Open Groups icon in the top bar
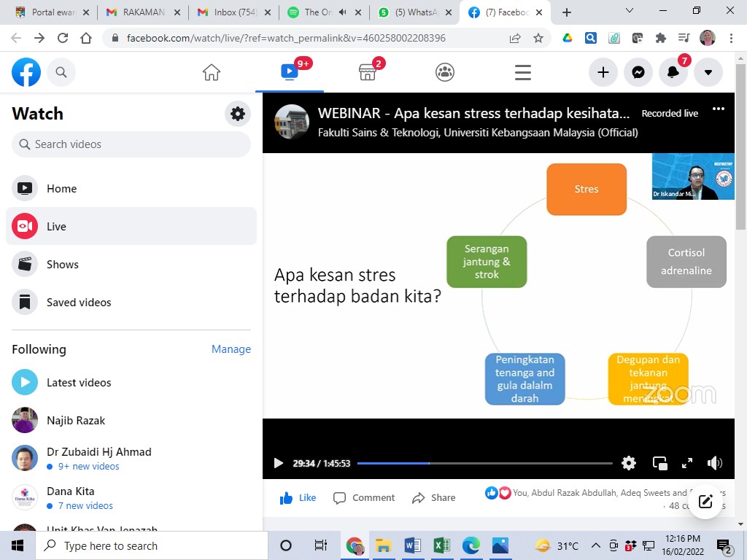This screenshot has height=560, width=747. pos(445,72)
